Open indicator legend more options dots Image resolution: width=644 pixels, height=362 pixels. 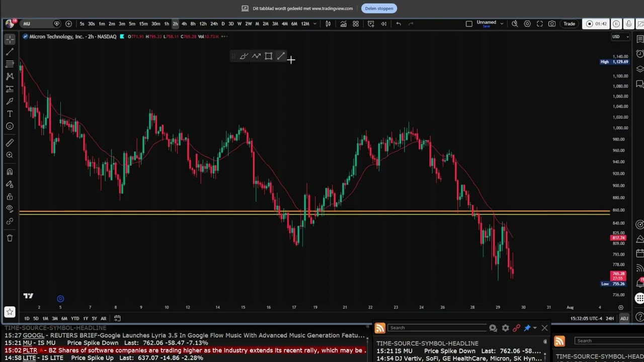click(224, 37)
